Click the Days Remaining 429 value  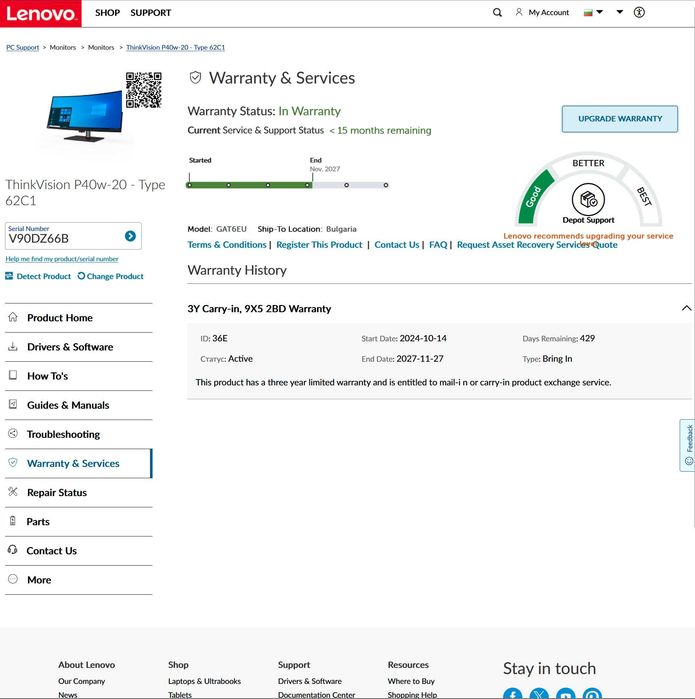coord(587,338)
